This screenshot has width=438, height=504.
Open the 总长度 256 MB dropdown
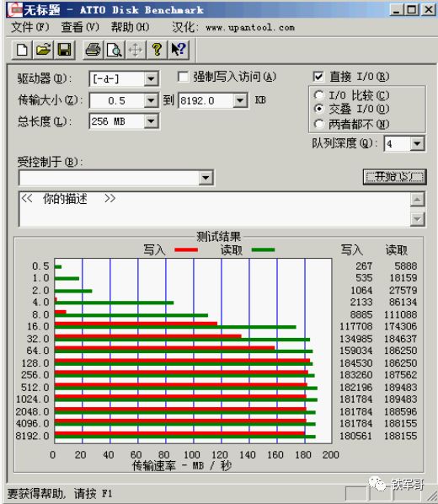(151, 121)
